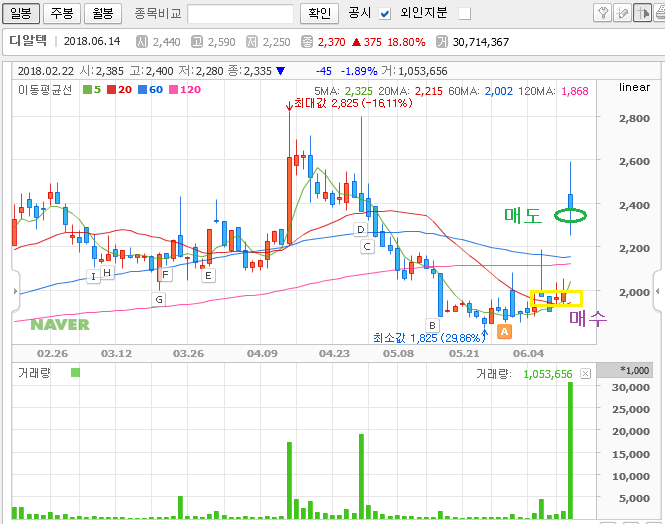Click the 디알텍 stock name

click(28, 41)
